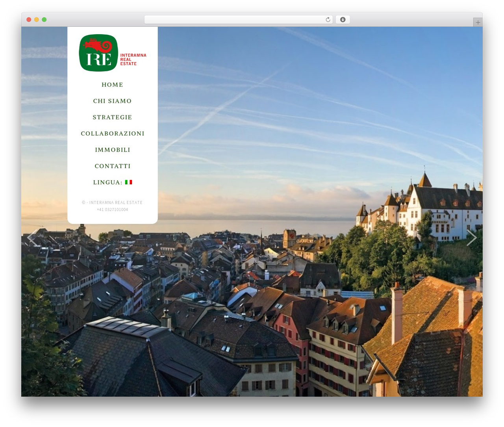Advance to the next slide arrow
Viewport: 504px width, 427px height.
coord(472,237)
